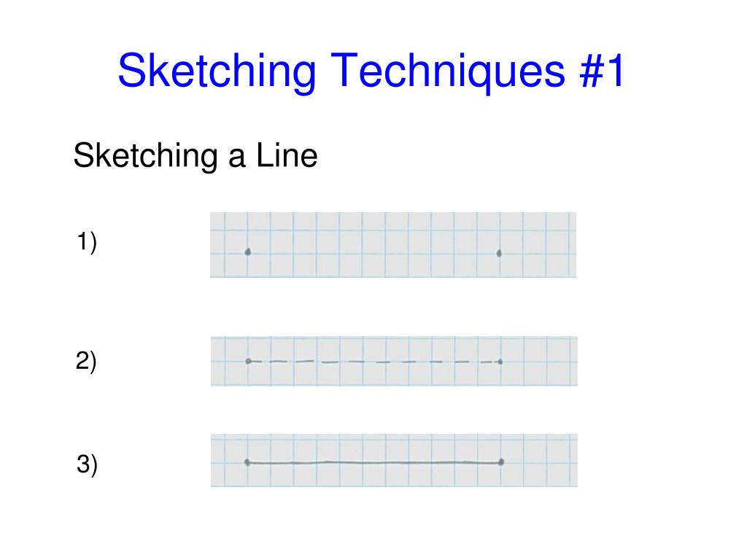The height and width of the screenshot is (560, 747).
Task: Click the '#1' in the title
Action: (x=602, y=71)
